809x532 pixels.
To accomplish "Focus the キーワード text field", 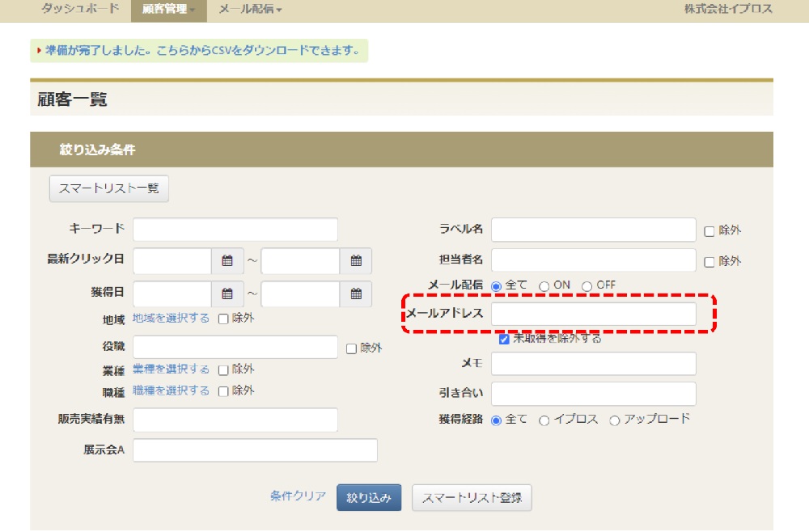I will (x=235, y=230).
